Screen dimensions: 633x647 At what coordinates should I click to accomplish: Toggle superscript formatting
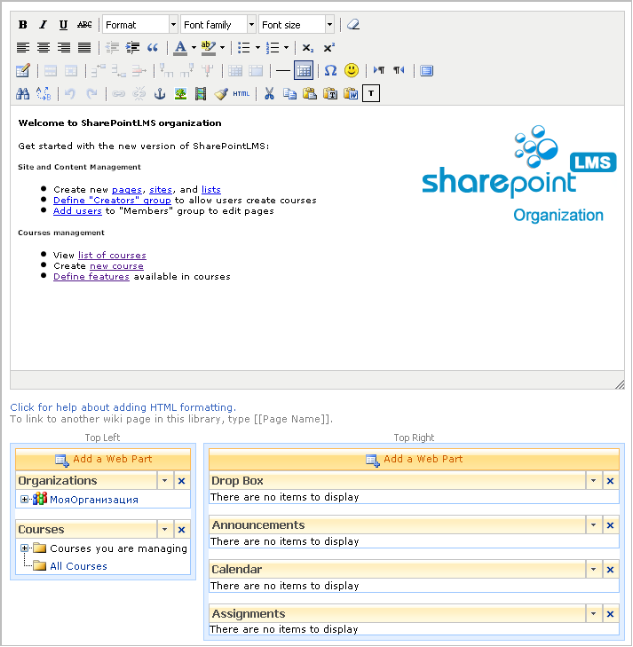click(x=329, y=48)
